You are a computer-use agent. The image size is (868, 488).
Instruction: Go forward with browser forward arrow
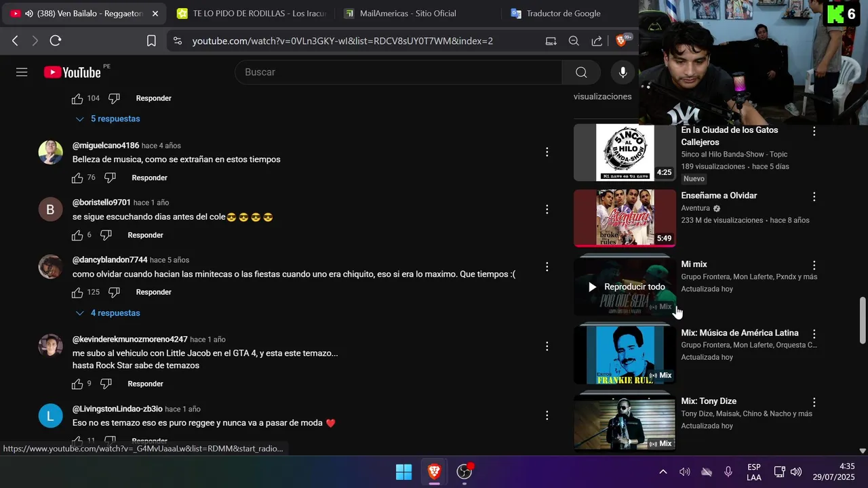[35, 41]
